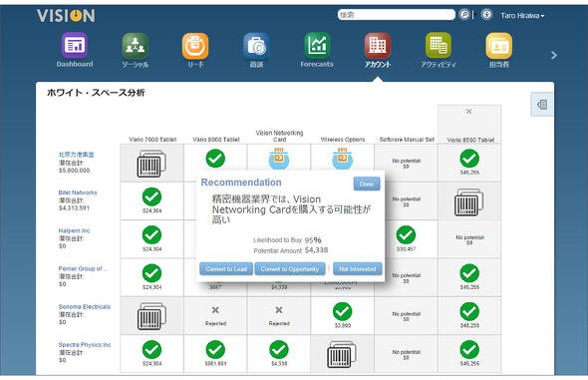Open Bitel Networks account link

click(78, 192)
